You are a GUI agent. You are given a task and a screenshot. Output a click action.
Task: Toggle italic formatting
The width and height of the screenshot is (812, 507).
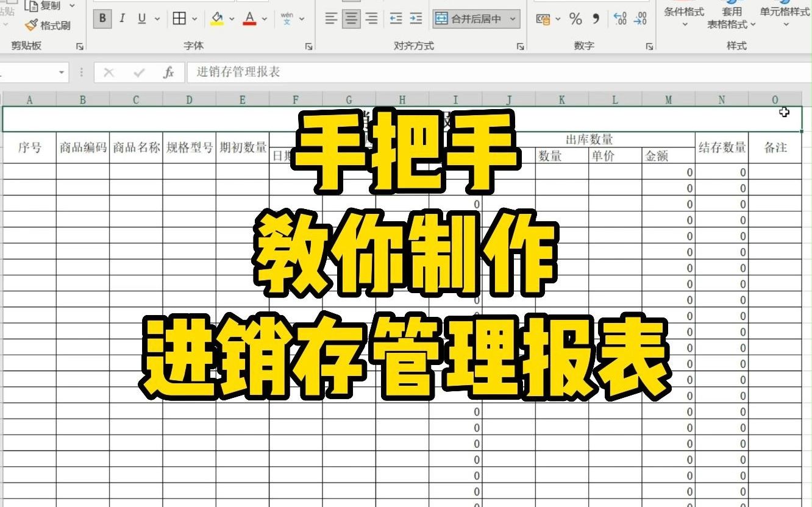(x=121, y=19)
